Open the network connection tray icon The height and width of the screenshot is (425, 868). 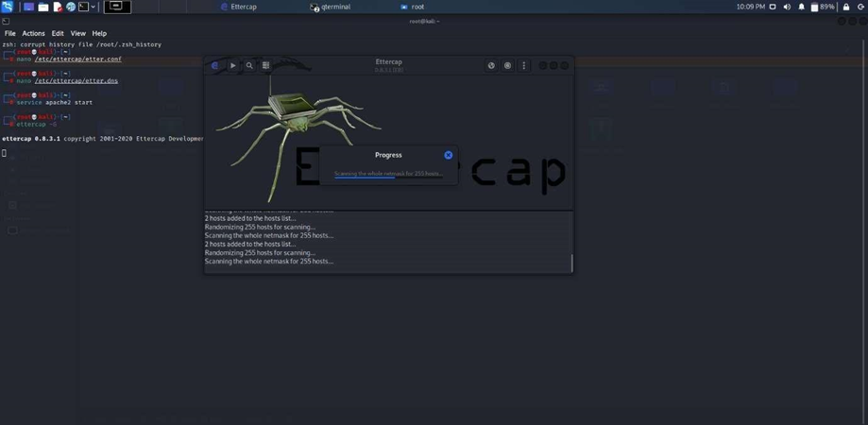774,7
